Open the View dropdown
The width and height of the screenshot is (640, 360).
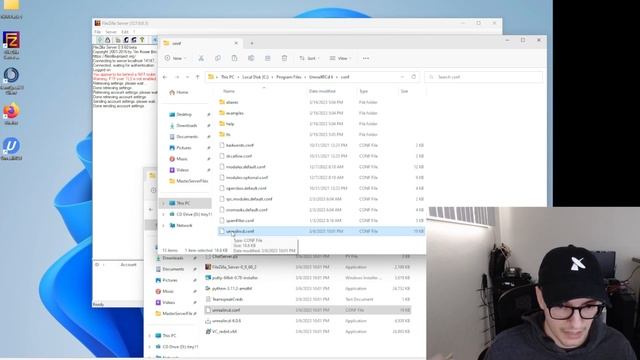[x=341, y=58]
